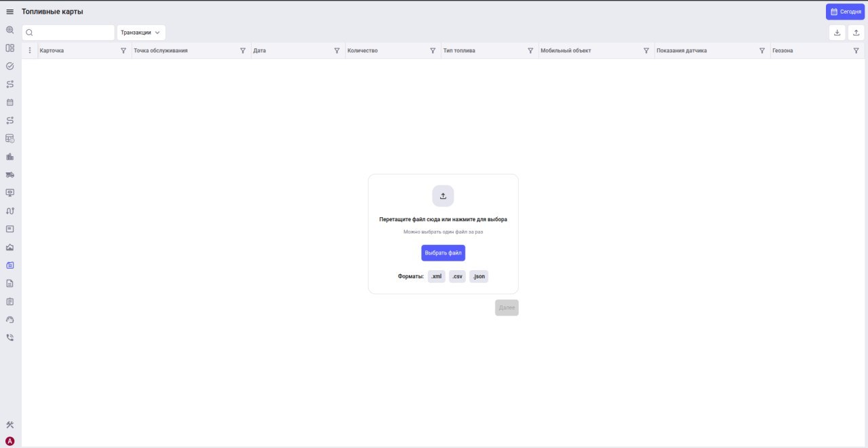Viewport: 868px width, 448px height.
Task: Click the upload icon at top right
Action: click(x=856, y=33)
